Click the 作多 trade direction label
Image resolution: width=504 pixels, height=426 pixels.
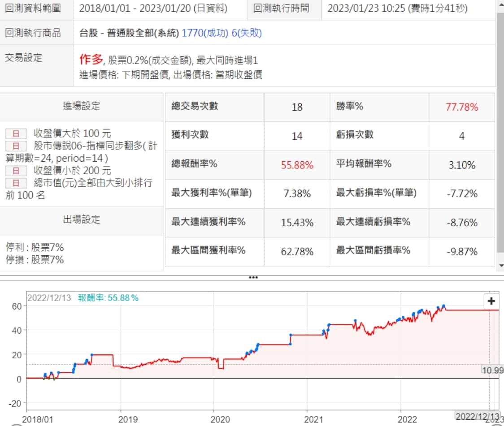point(91,60)
